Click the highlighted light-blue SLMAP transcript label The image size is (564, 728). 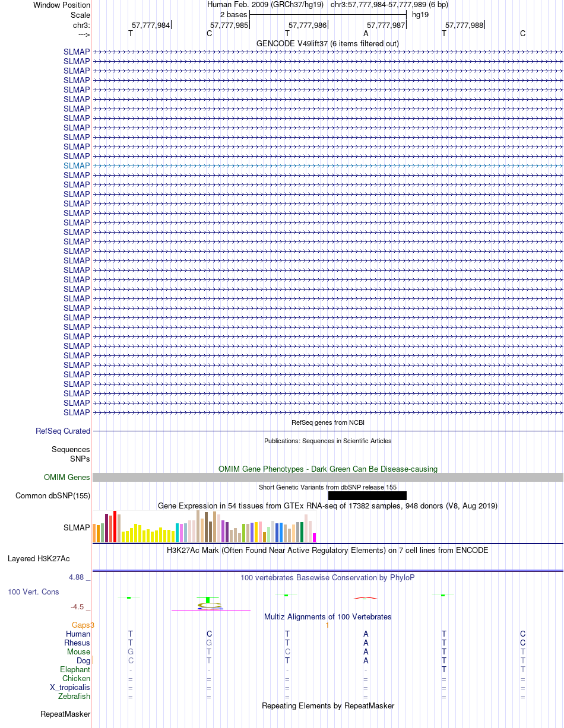77,166
